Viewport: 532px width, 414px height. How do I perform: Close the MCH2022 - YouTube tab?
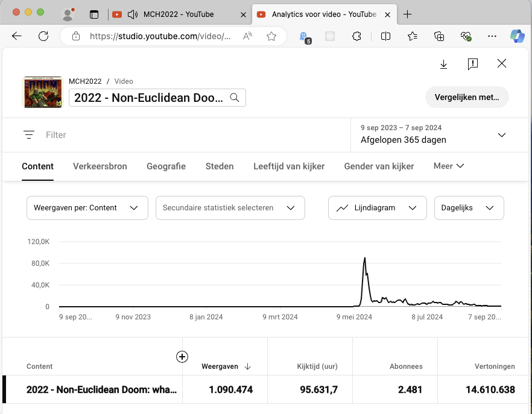243,14
